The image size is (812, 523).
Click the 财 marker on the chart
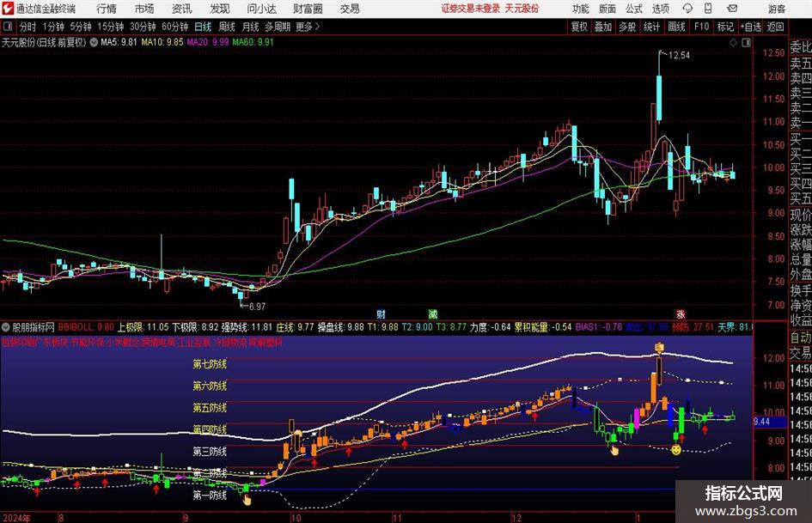click(x=382, y=313)
